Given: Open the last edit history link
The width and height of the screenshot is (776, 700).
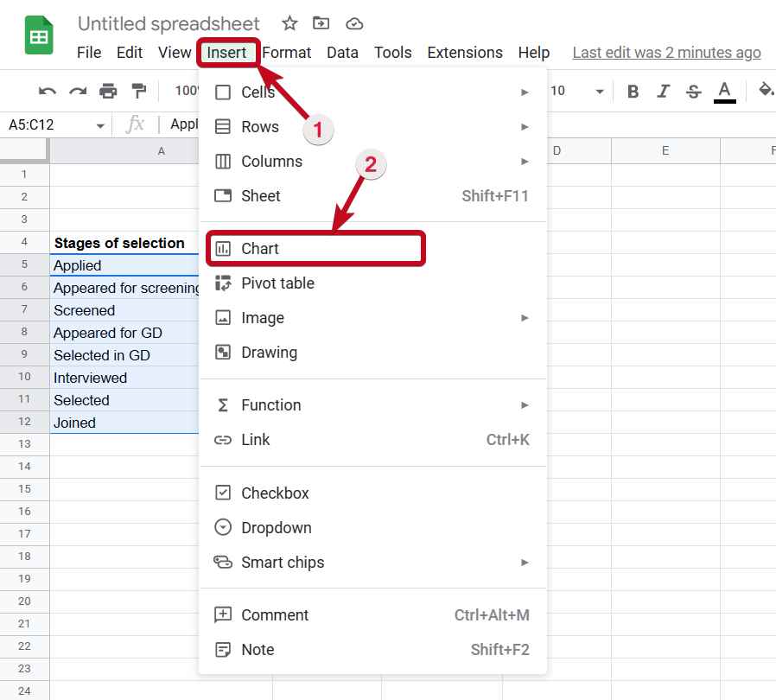Looking at the screenshot, I should pos(666,53).
